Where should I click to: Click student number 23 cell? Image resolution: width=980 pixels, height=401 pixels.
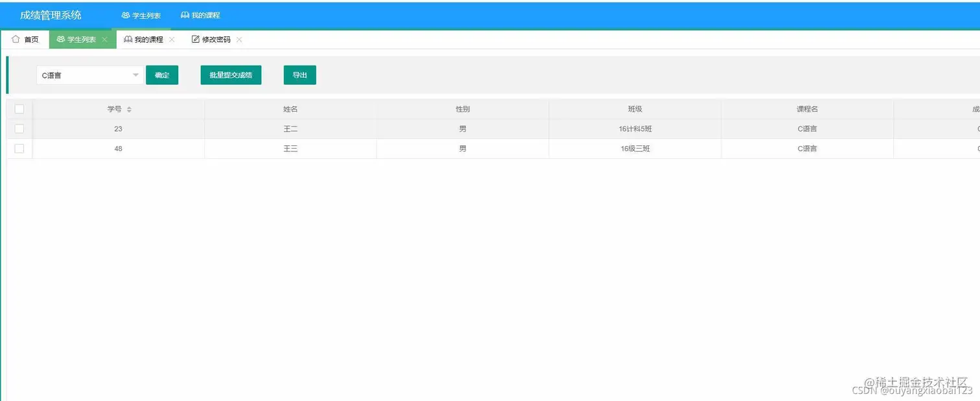tap(119, 129)
